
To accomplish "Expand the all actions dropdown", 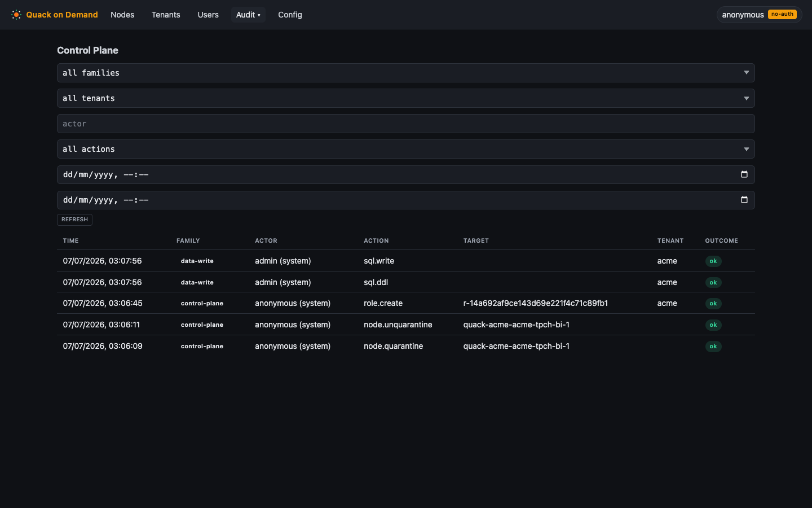I will pos(406,149).
